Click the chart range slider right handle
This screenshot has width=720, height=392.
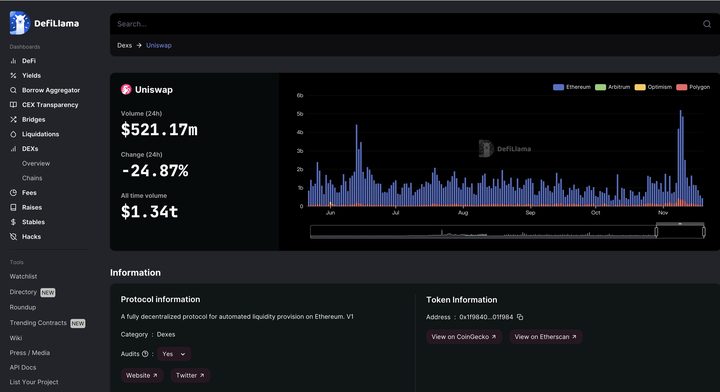pyautogui.click(x=703, y=232)
